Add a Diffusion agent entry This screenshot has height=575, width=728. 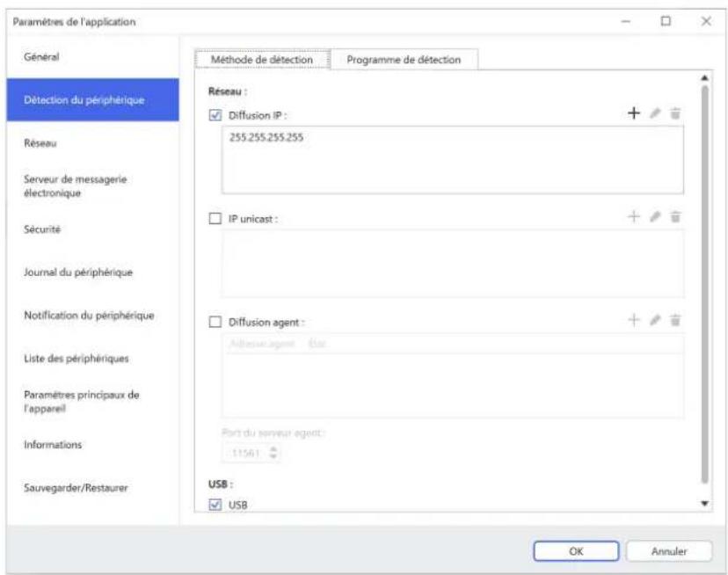click(634, 319)
